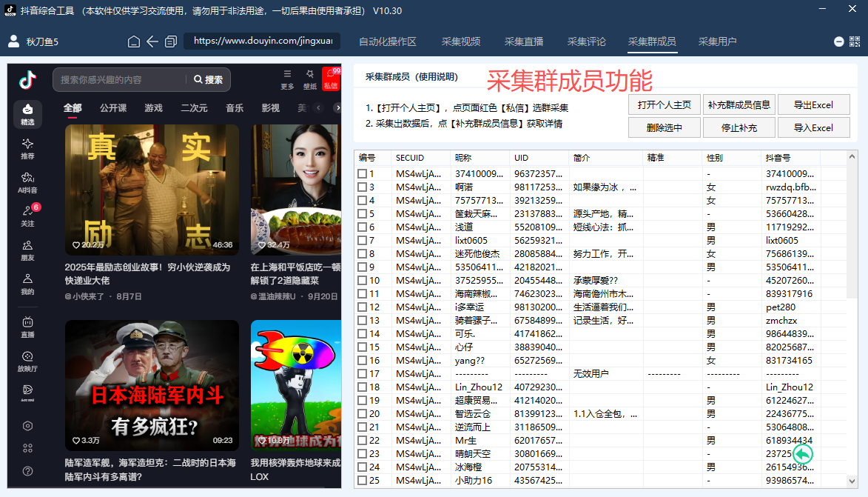Screen dimensions: 868x497
Task: Check the box for row 7 lixt0605
Action: 362,241
